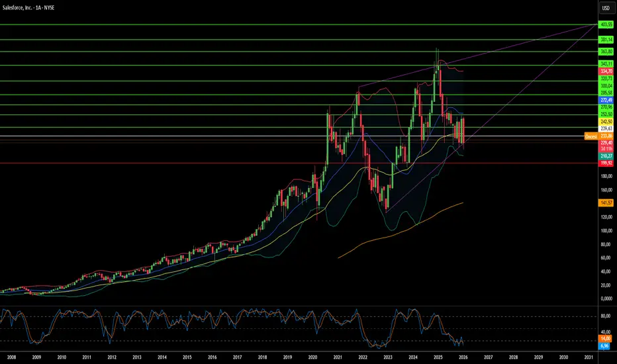Select the orange 141,57 moving average label
This screenshot has height=364, width=617.
[x=605, y=203]
